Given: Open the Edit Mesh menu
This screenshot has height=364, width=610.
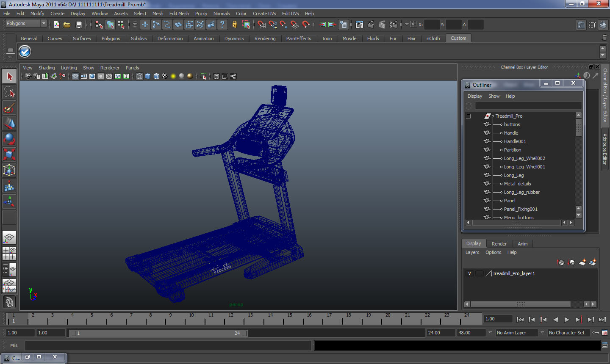Looking at the screenshot, I should click(179, 14).
